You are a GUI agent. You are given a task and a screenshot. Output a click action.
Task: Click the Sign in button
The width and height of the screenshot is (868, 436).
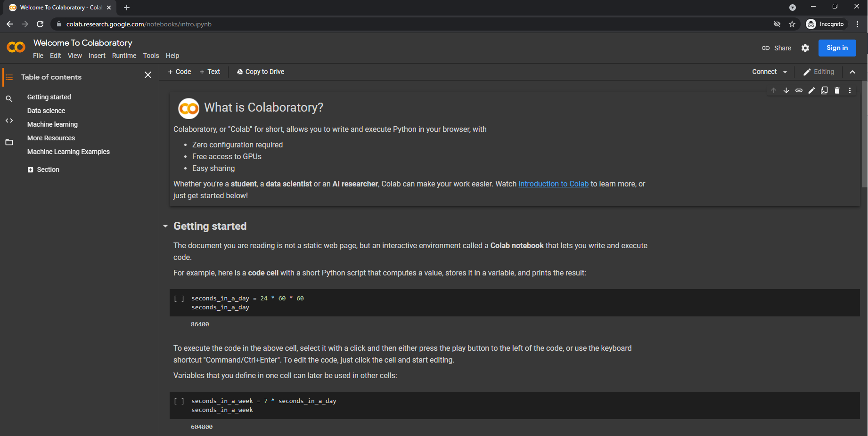pos(837,48)
